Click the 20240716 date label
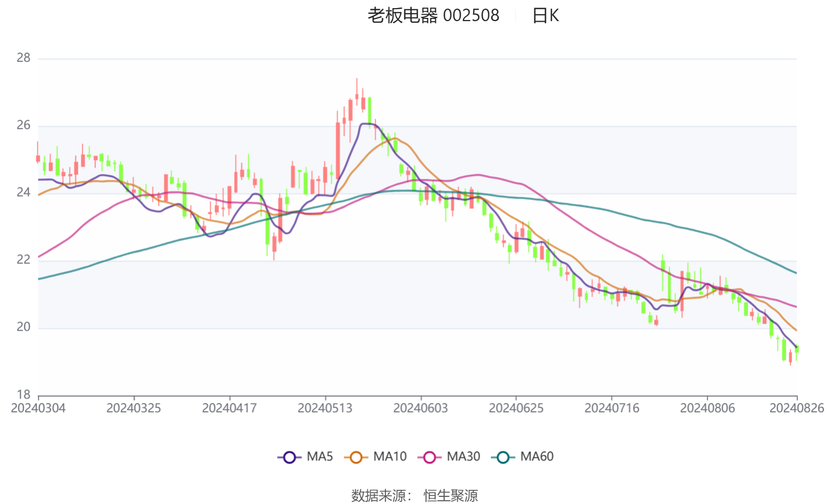Viewport: 830px width, 504px height. pyautogui.click(x=612, y=408)
